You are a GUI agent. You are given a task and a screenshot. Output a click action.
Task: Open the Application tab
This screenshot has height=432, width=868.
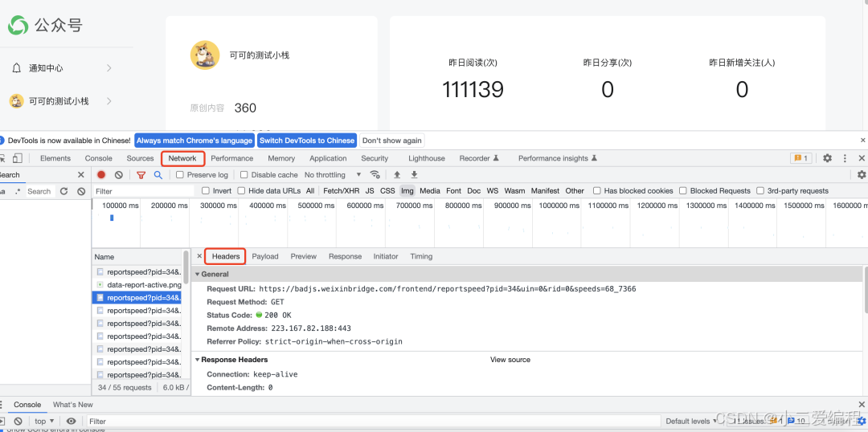click(x=328, y=158)
